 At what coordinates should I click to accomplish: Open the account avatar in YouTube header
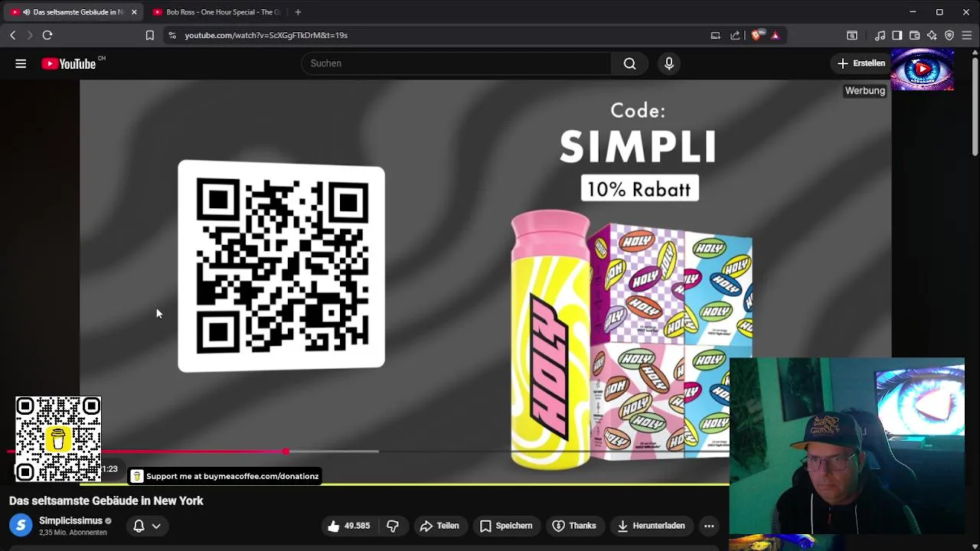(x=923, y=70)
